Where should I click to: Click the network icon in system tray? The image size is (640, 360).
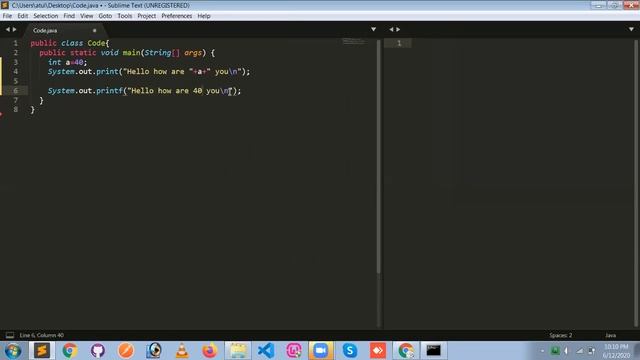[580, 351]
